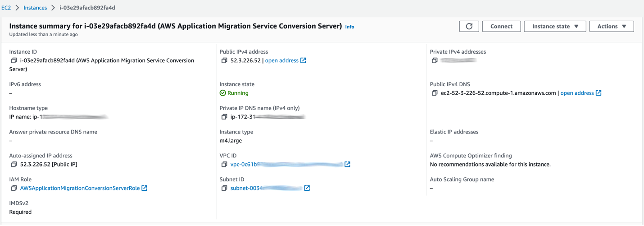
Task: Copy the Private IP DNS name
Action: click(x=224, y=117)
